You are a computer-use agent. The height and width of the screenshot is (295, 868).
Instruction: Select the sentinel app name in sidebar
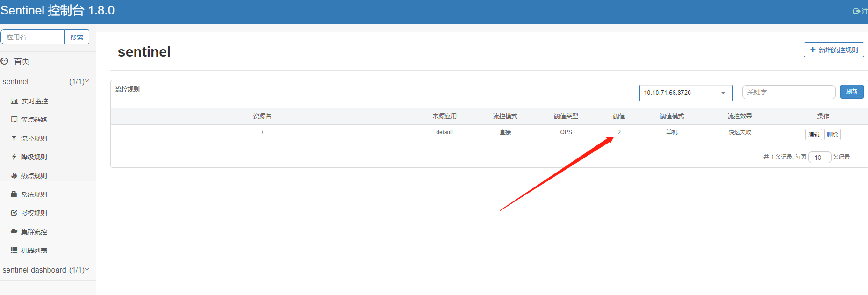coord(15,81)
